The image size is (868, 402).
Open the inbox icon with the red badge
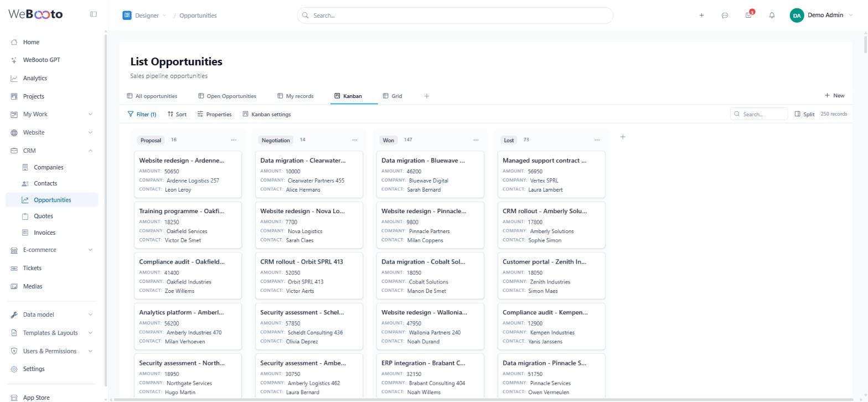click(x=748, y=15)
